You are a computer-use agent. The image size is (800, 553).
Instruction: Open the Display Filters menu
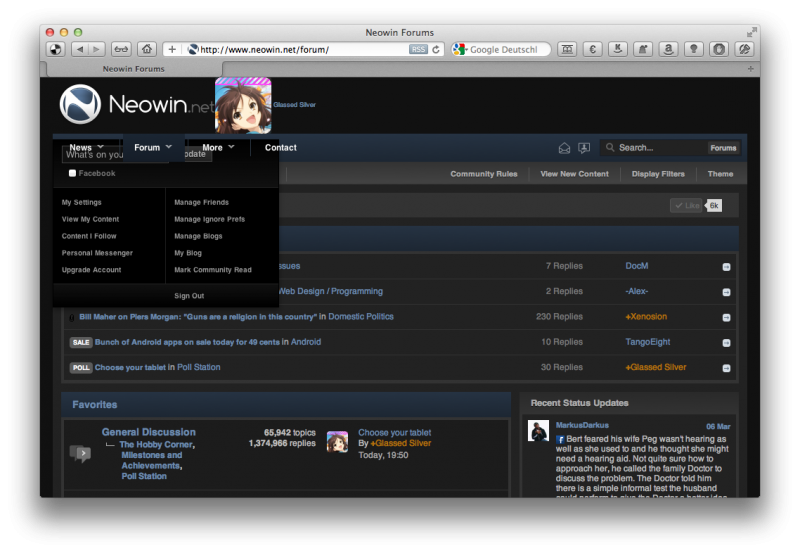click(658, 174)
